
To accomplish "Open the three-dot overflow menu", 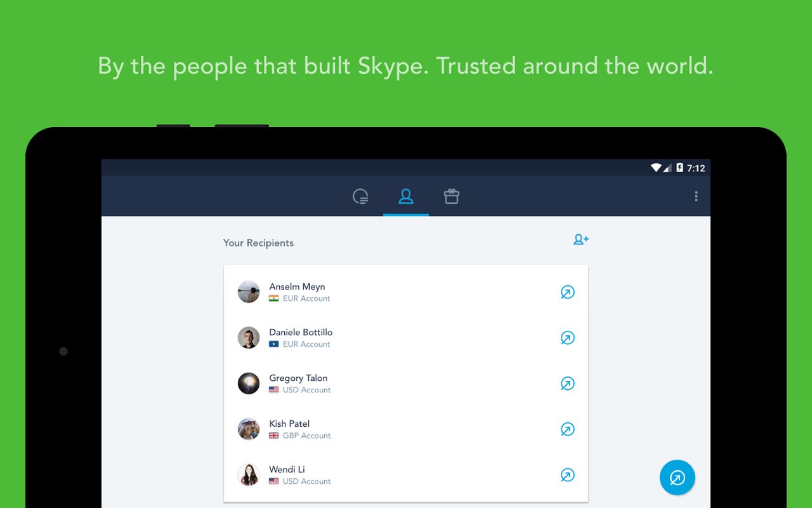I will pos(696,196).
